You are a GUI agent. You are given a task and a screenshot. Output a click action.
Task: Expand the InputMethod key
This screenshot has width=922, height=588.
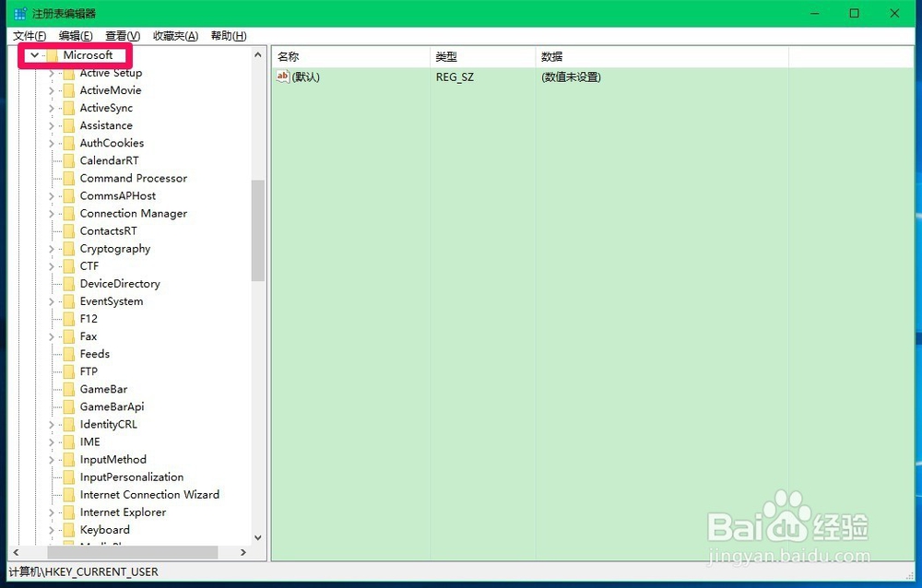(51, 461)
